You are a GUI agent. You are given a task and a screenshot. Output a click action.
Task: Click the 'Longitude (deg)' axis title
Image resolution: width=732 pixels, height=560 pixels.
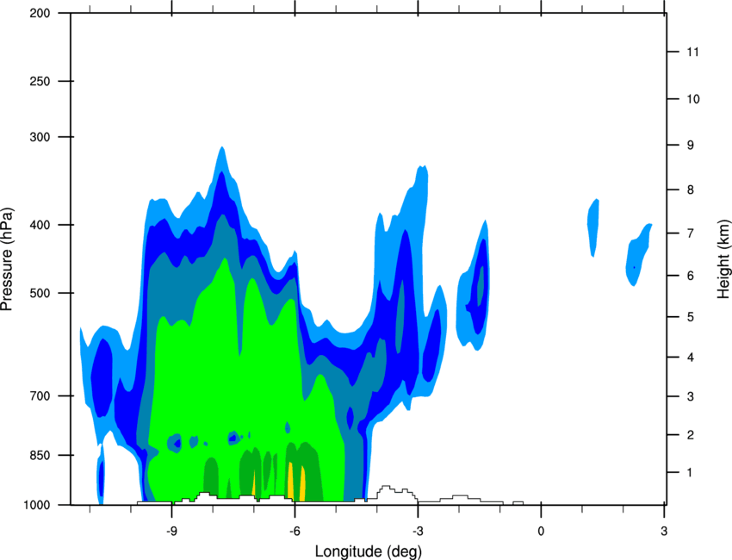point(369,551)
